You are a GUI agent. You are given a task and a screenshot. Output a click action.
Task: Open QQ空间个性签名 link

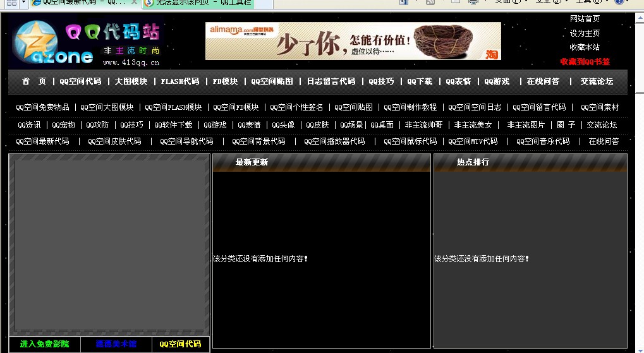296,107
